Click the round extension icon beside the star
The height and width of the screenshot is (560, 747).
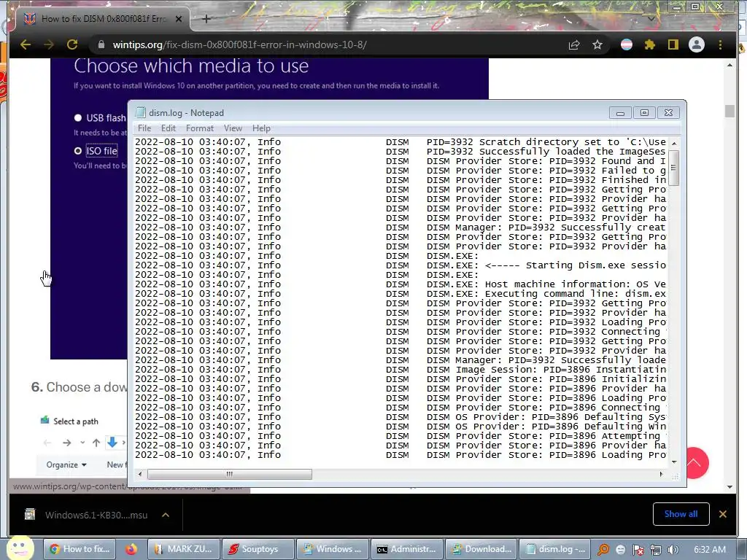(x=627, y=44)
